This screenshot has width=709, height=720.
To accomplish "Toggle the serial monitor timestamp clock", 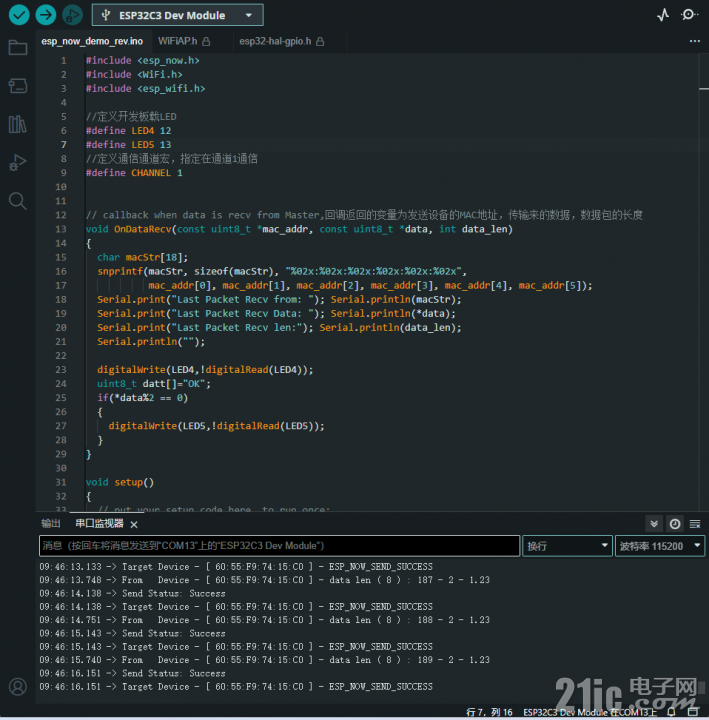I will pos(675,524).
